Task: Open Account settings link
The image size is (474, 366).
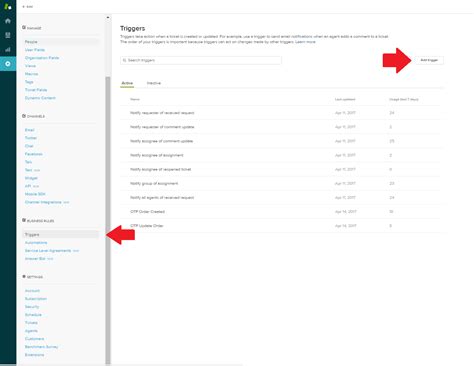Action: click(32, 291)
